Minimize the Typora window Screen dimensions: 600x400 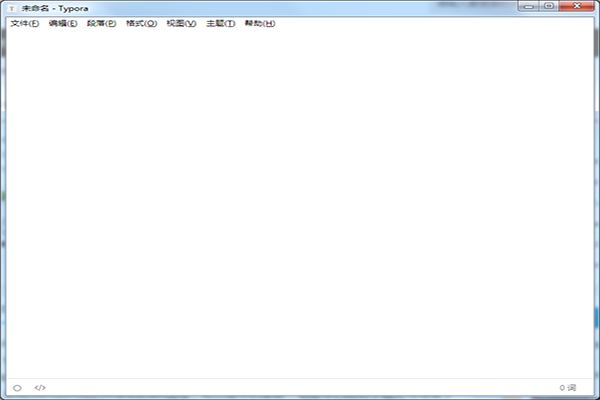pyautogui.click(x=529, y=6)
